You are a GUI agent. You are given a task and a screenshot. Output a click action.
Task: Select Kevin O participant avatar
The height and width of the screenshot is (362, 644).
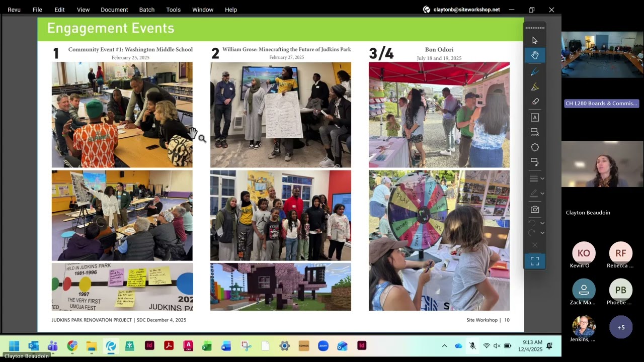584,253
